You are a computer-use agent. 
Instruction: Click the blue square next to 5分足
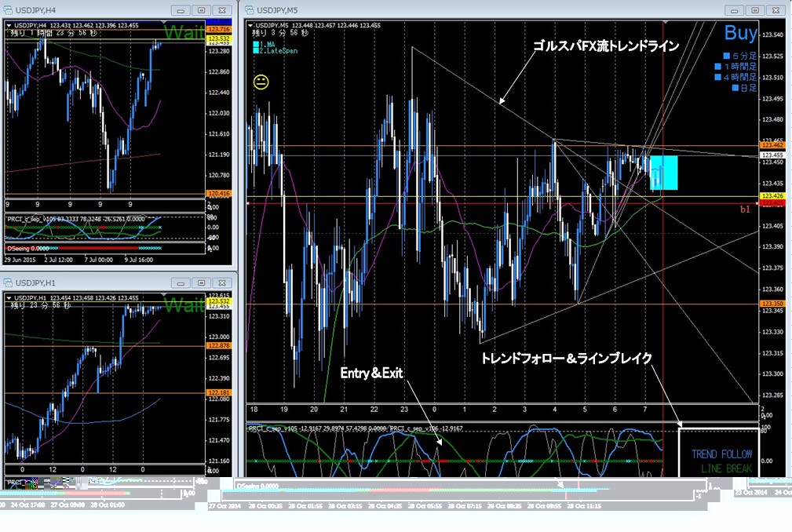tap(726, 56)
